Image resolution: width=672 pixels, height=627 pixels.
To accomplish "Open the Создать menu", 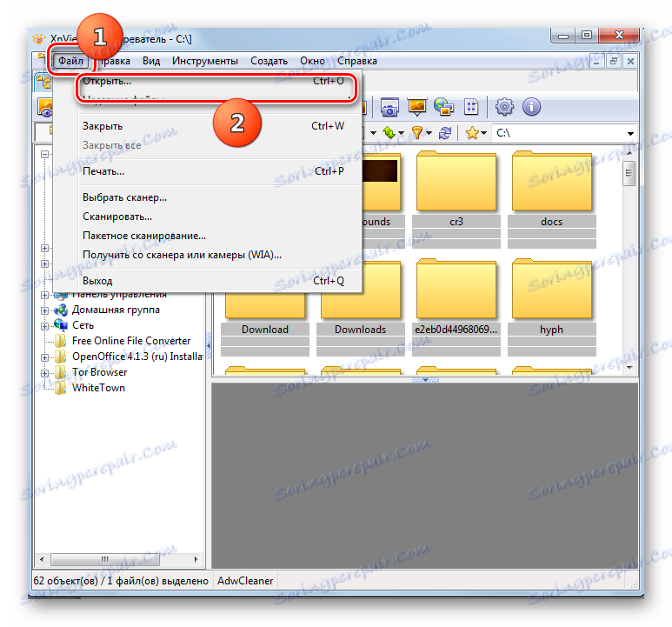I will (x=269, y=61).
